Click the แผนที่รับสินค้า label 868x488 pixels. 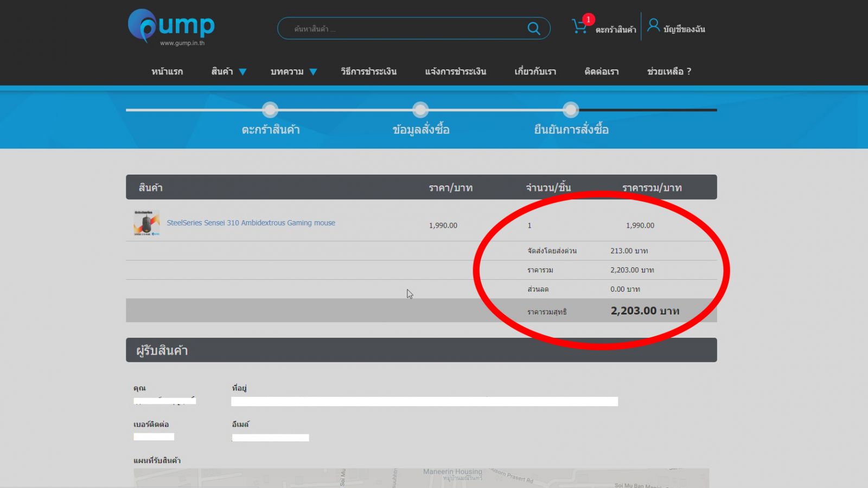click(157, 460)
